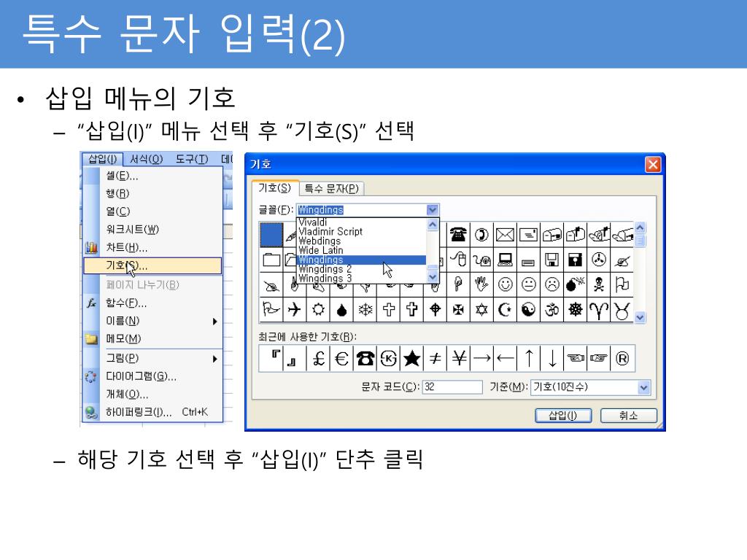Pick the Euro sign in recent symbols

click(x=341, y=358)
